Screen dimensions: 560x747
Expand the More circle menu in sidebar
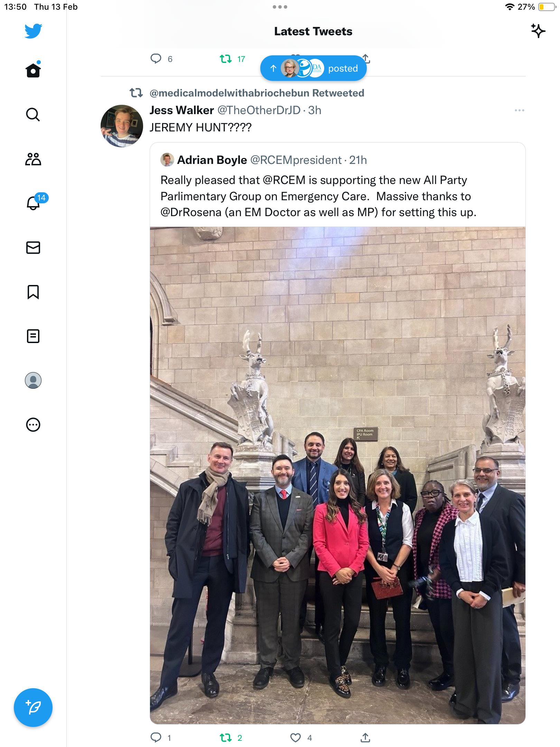(x=33, y=425)
